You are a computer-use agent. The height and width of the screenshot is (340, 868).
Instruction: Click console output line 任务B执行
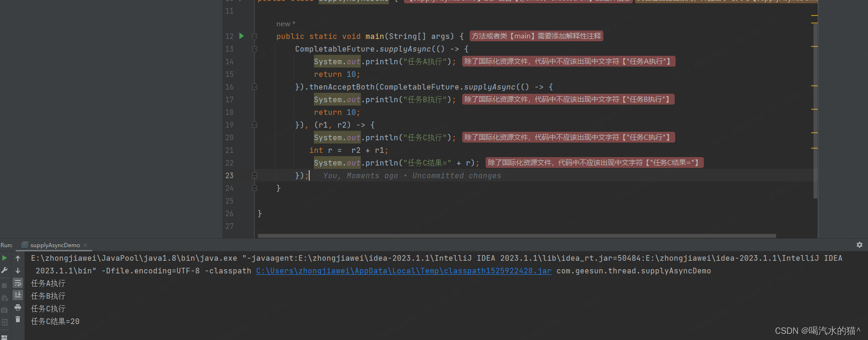[x=48, y=296]
